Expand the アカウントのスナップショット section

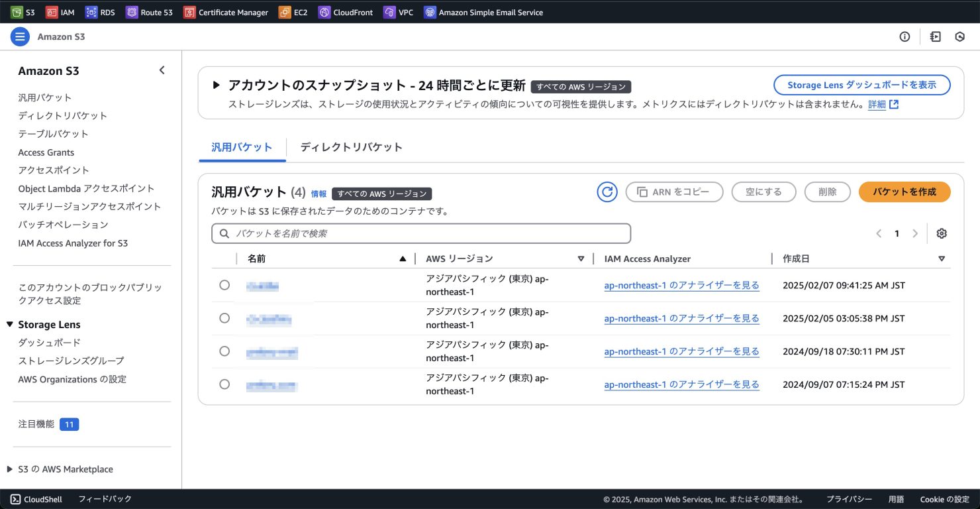point(216,85)
